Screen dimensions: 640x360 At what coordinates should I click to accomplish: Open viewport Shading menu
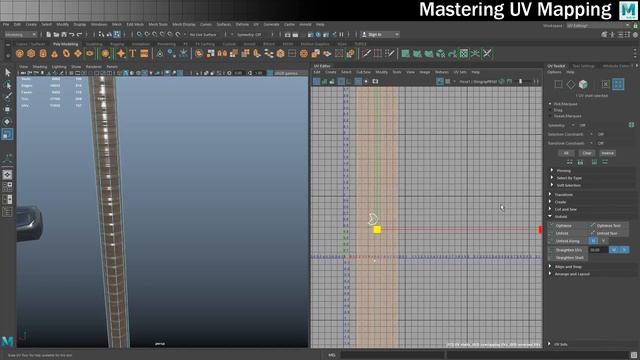40,67
